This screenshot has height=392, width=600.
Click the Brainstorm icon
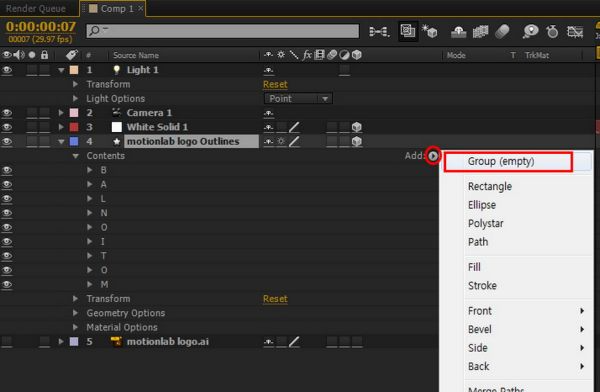531,31
